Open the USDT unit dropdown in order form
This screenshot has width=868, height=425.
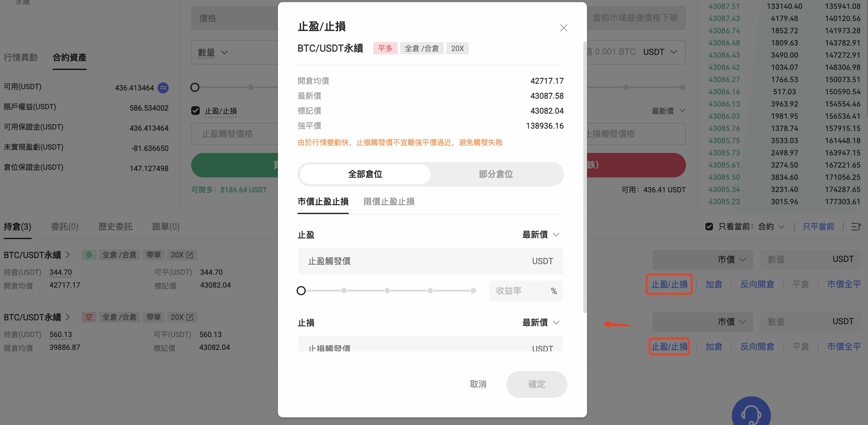pos(660,52)
